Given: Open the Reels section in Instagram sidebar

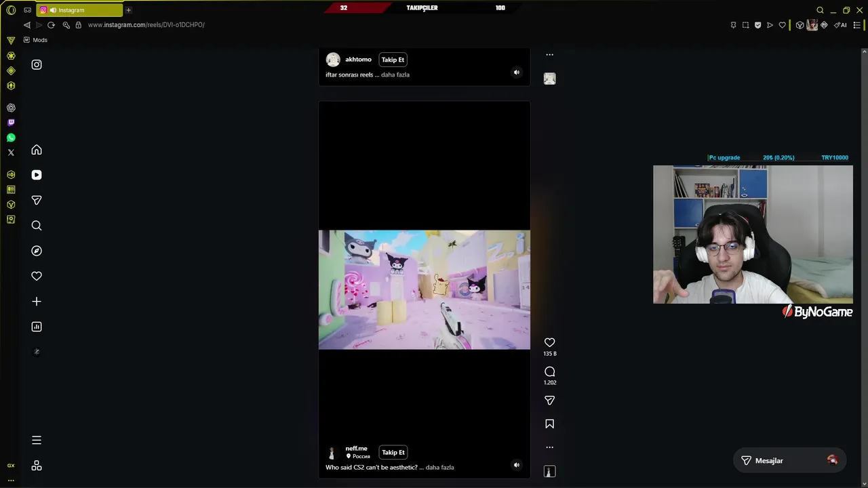Looking at the screenshot, I should (x=37, y=175).
